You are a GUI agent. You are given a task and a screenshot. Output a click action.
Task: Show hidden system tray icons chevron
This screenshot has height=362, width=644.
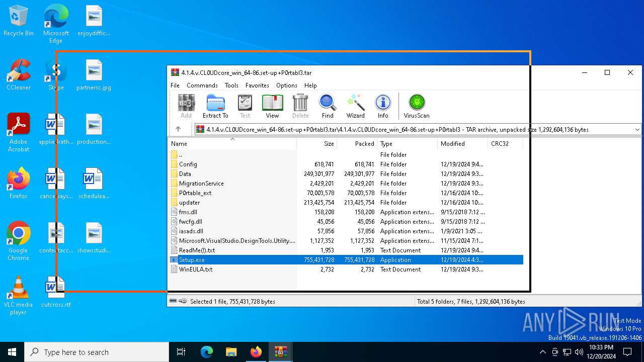(542, 352)
